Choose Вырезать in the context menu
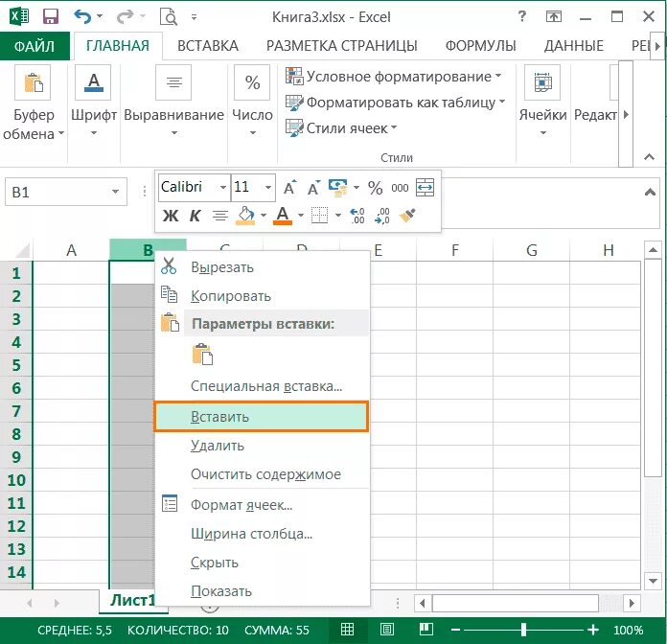 (x=262, y=267)
